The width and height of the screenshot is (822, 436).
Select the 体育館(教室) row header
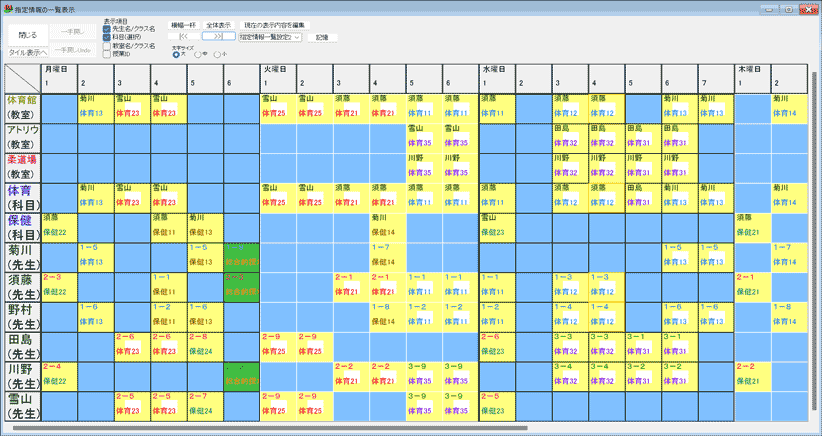click(22, 108)
